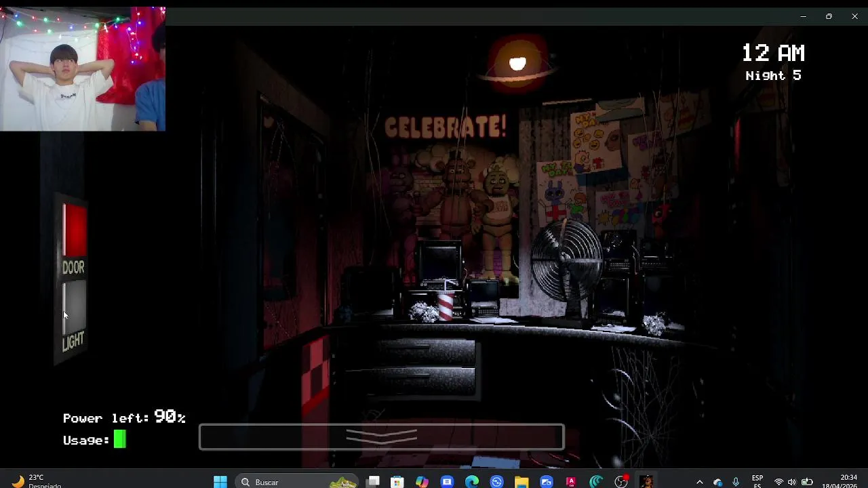Screen dimensions: 868x488
Task: Click the webcam overlay of the streamer
Action: (83, 68)
